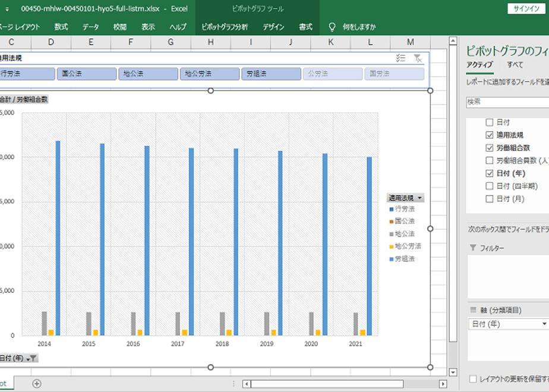Click the 労組法 legend entry
Screen dimensions: 549x392
point(402,259)
